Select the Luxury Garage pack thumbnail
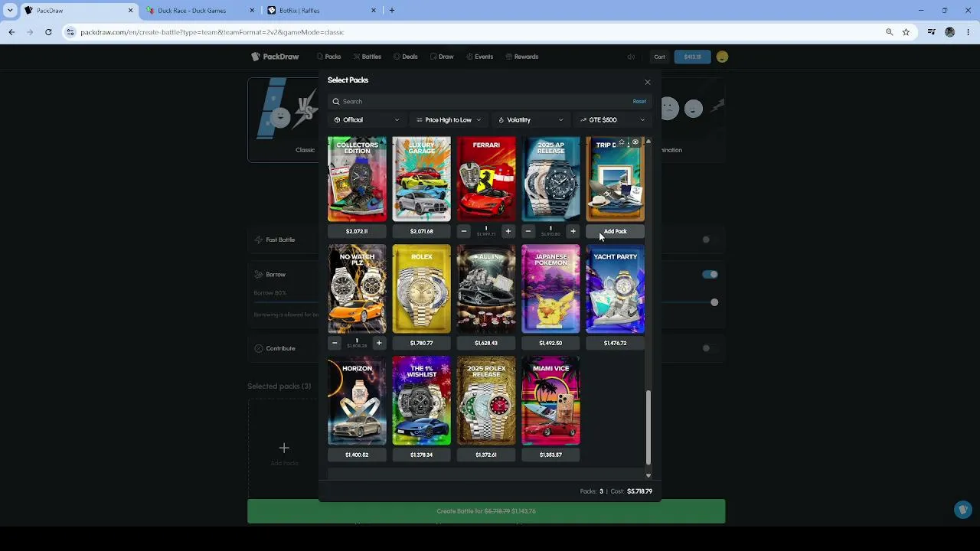Screen dimensions: 980x551 pos(422,180)
